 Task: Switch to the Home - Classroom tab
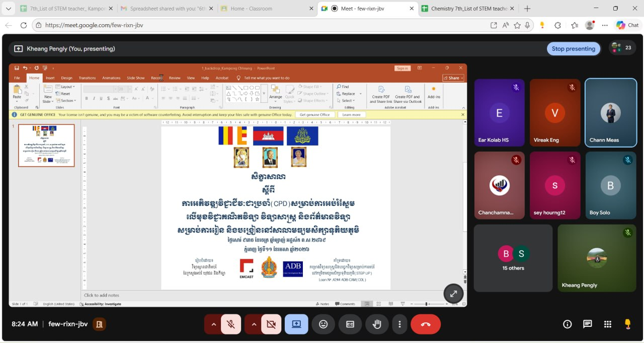[251, 9]
